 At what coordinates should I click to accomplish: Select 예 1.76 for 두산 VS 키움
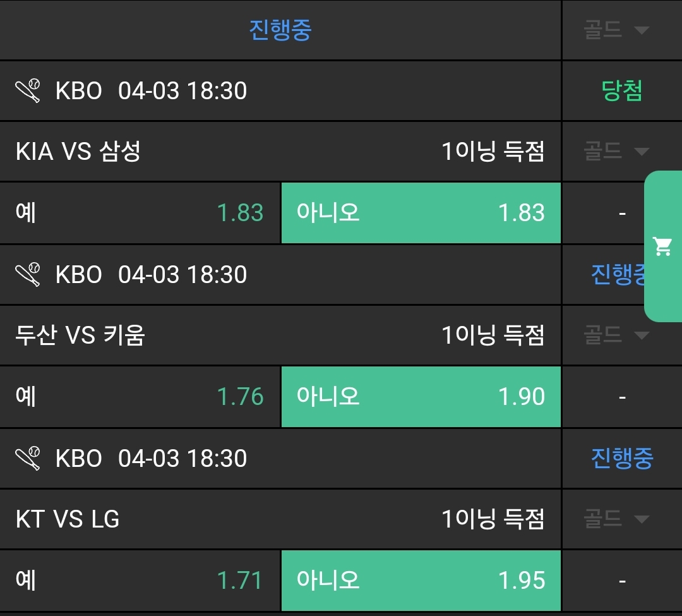(x=140, y=397)
